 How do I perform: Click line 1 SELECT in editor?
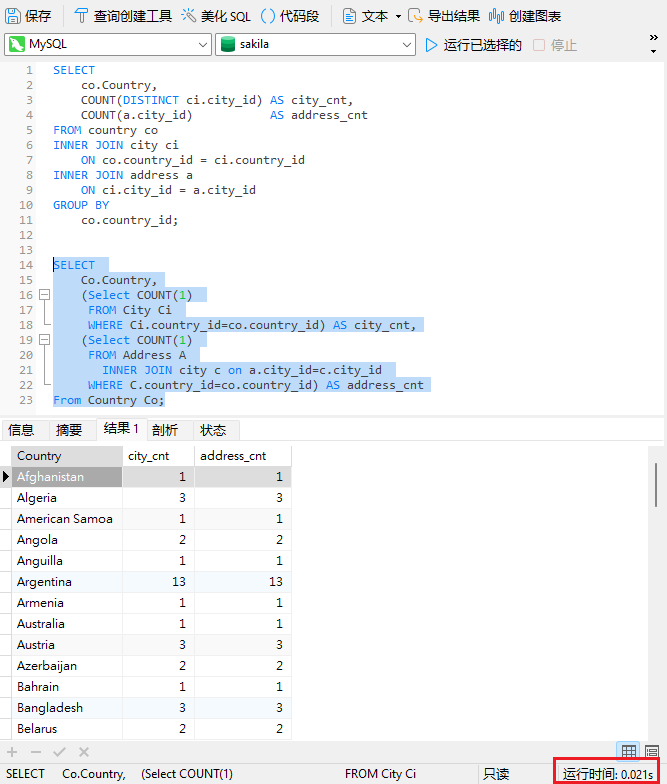(74, 70)
